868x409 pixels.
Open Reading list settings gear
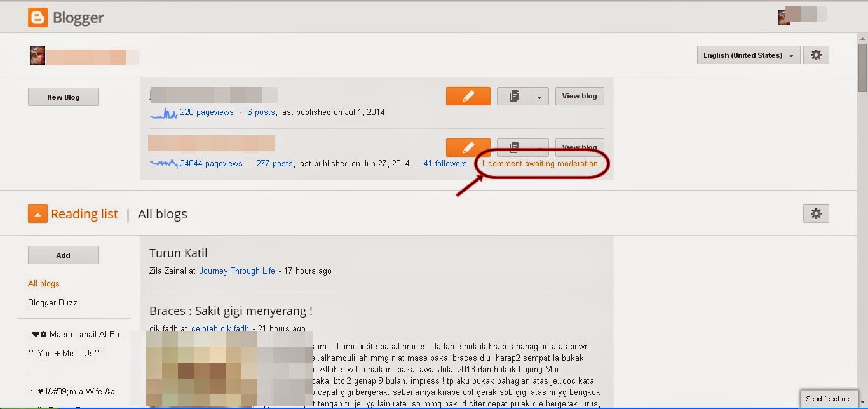click(816, 213)
